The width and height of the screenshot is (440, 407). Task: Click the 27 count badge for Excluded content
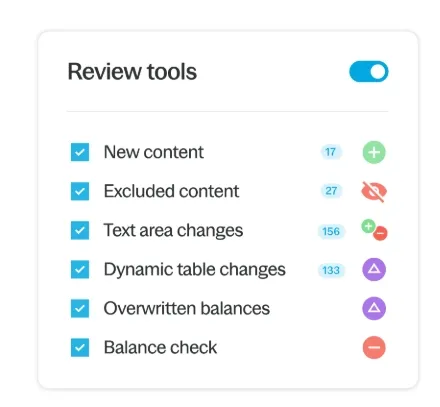point(331,191)
